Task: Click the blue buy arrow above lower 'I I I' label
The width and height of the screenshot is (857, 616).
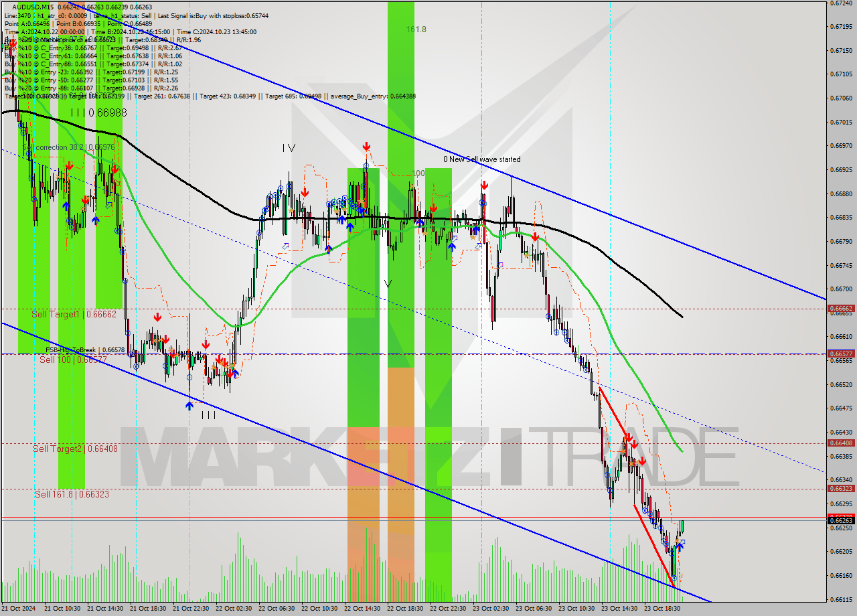Action: (189, 404)
